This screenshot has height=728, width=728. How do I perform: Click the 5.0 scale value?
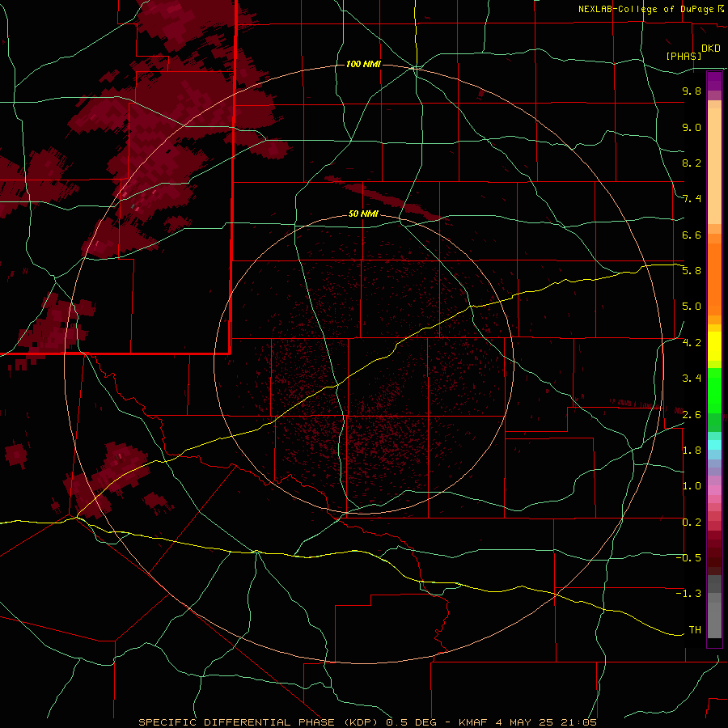(692, 307)
